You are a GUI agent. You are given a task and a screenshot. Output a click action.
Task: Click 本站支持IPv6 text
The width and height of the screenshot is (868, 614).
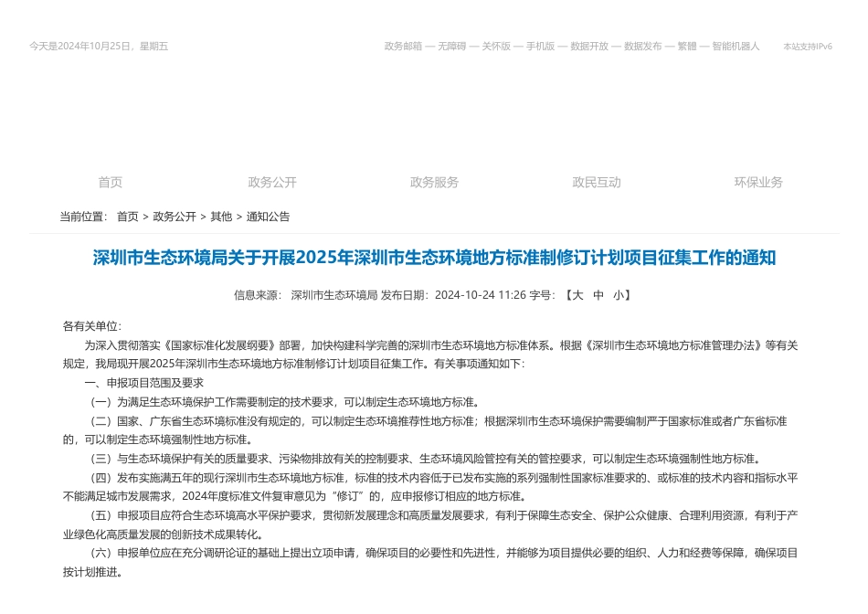point(808,47)
